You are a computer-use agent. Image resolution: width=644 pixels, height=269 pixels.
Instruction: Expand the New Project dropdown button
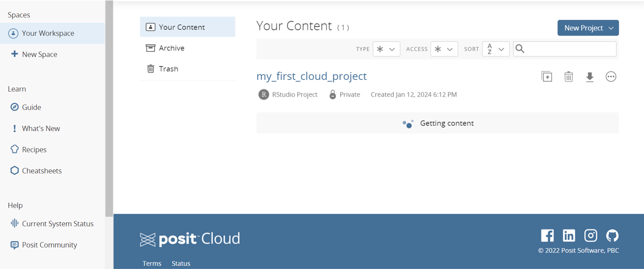(x=588, y=28)
